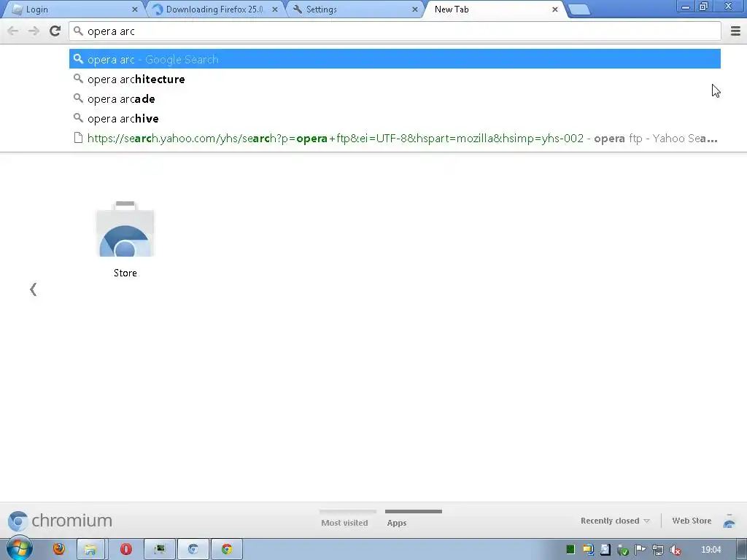Choose the 'opera arcade' suggestion
Screen dimensions: 747x560
395,98
